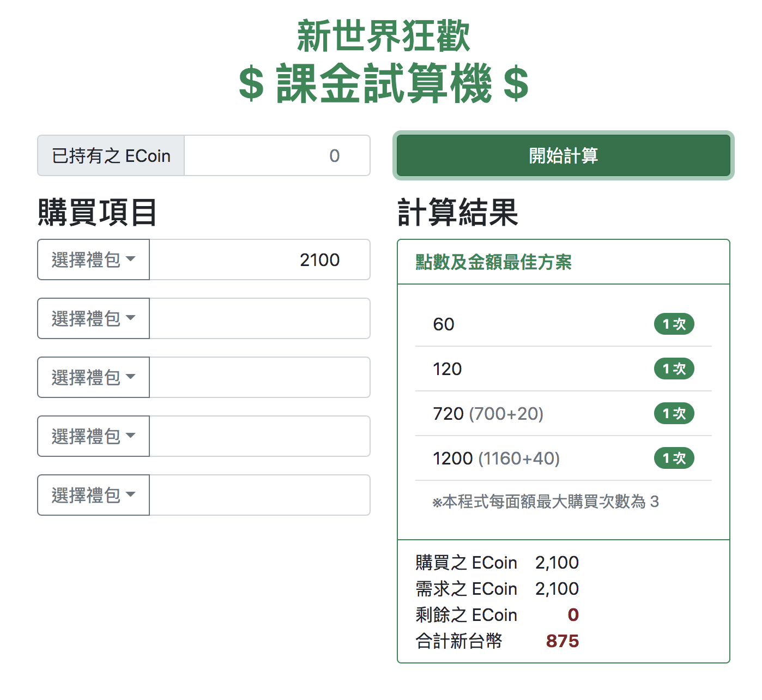This screenshot has width=762, height=700.
Task: Expand the fifth 選擇禮包 dropdown
Action: point(93,495)
